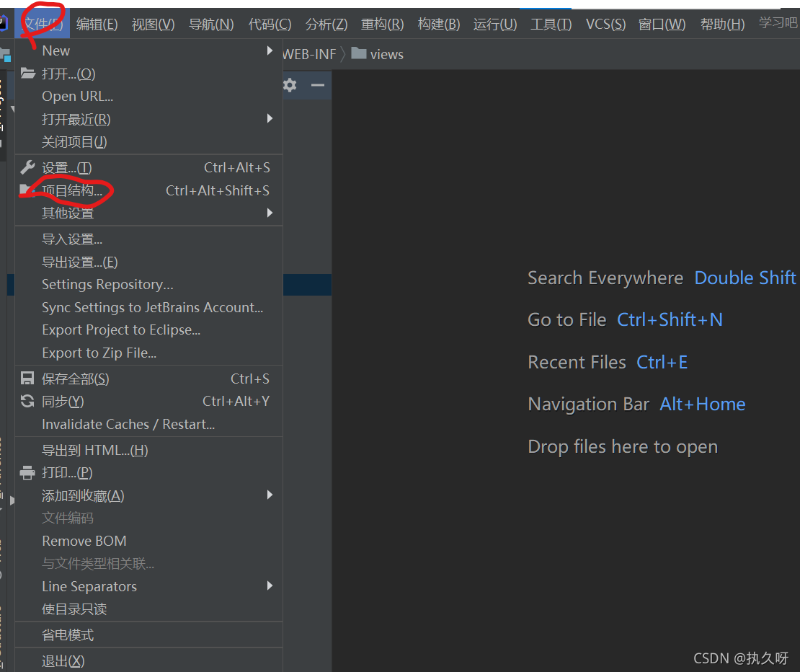Click the sync arrows icon beside 同步
Image resolution: width=800 pixels, height=672 pixels.
pos(27,401)
